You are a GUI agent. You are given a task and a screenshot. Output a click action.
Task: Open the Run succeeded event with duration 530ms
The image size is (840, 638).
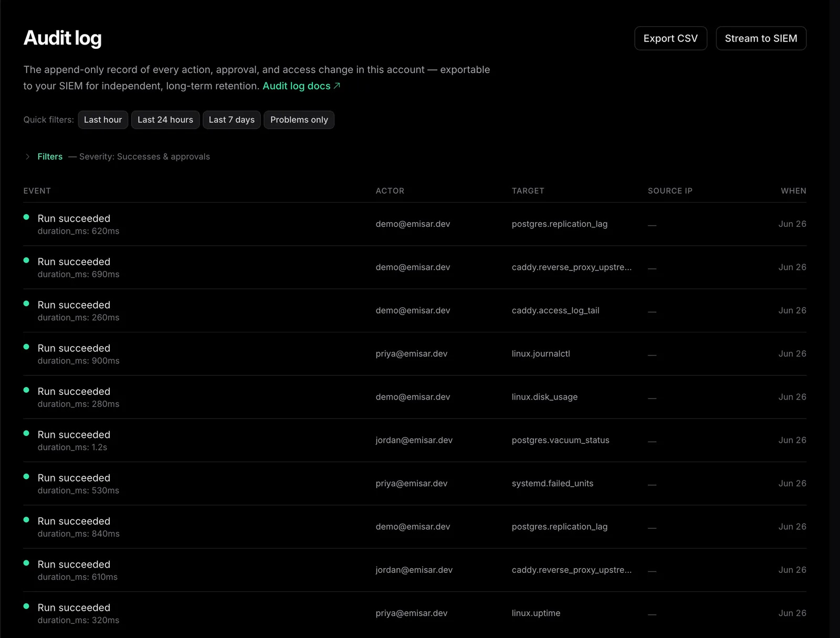(415, 484)
